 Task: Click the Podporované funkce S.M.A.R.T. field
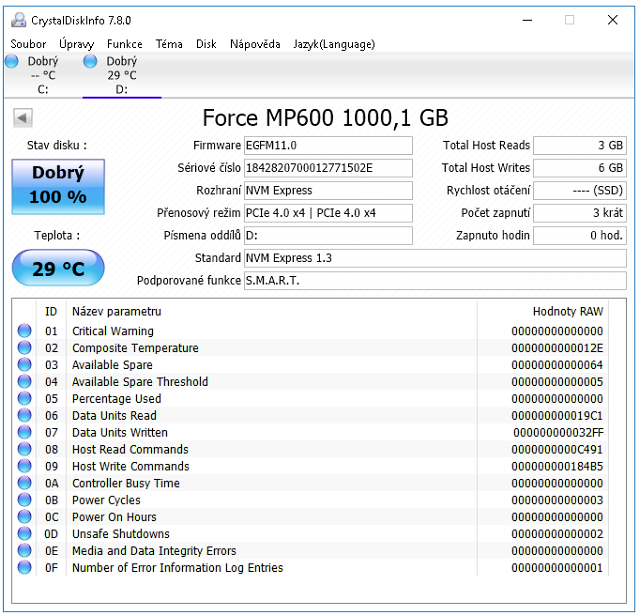click(x=435, y=281)
